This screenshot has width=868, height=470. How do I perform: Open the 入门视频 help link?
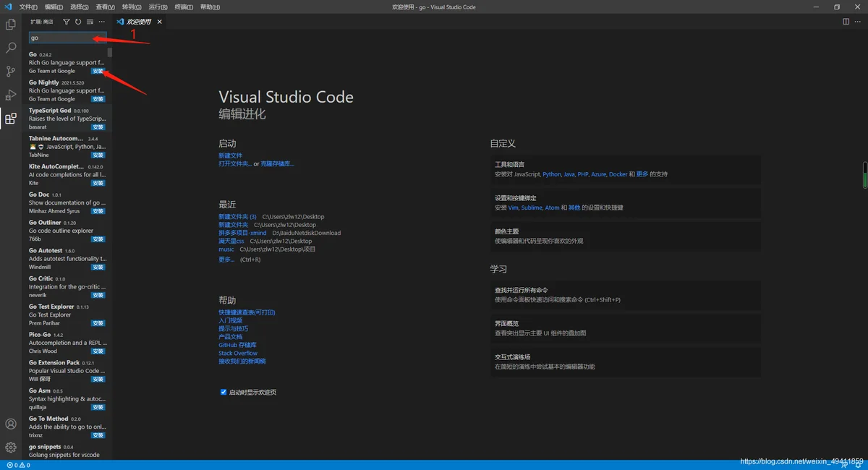click(231, 320)
